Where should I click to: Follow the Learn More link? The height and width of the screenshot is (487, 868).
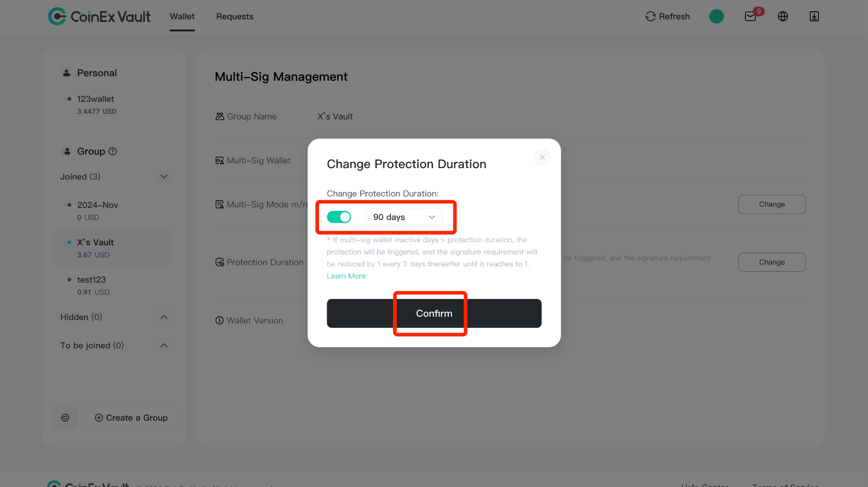[346, 276]
